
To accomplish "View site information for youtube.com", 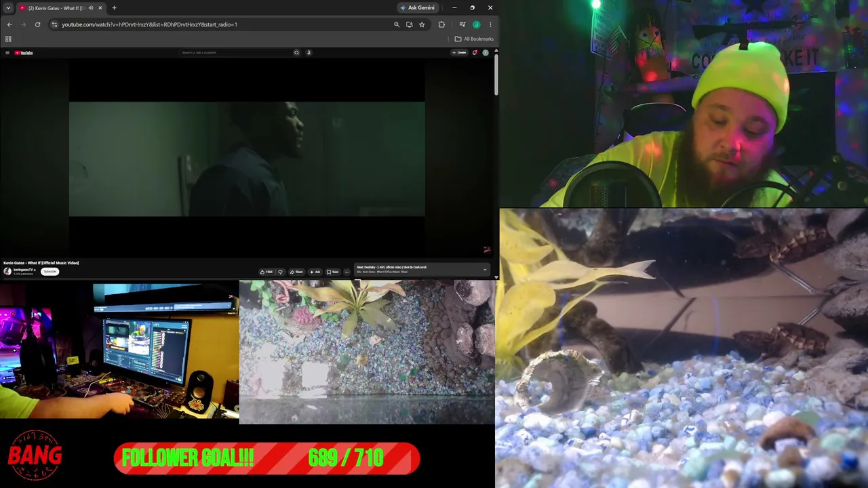I will [54, 24].
